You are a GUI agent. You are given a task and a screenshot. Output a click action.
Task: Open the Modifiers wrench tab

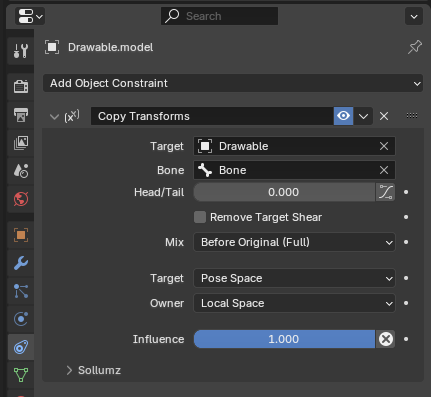[x=21, y=263]
